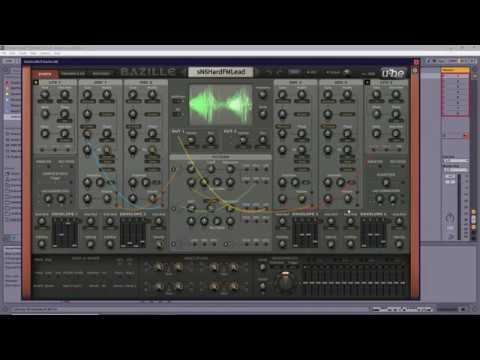This screenshot has width=480, height=360.
Task: Click the OSC 1 module header
Action: [x=100, y=82]
